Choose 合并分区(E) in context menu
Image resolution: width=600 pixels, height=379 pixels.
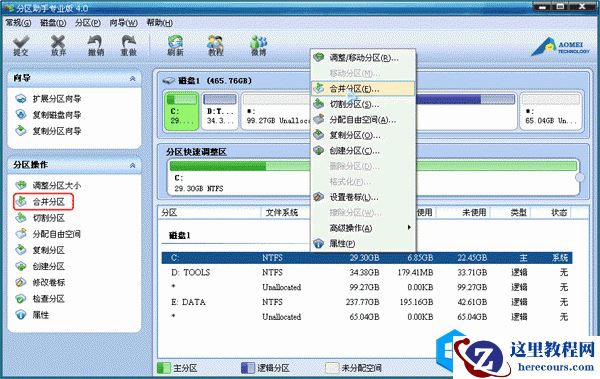coord(363,89)
